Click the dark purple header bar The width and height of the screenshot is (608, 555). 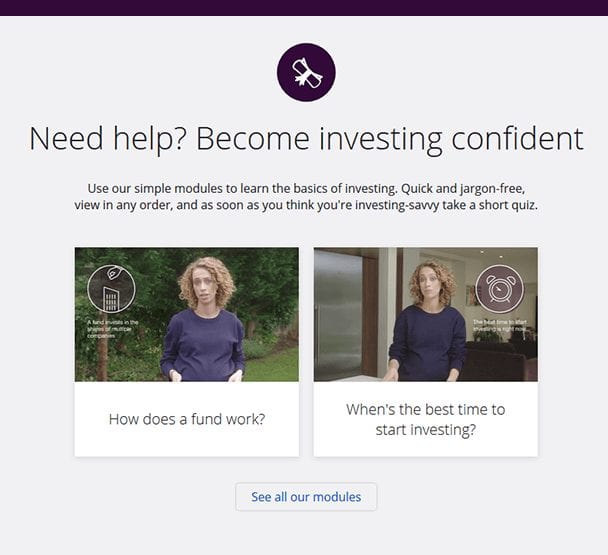[x=304, y=8]
